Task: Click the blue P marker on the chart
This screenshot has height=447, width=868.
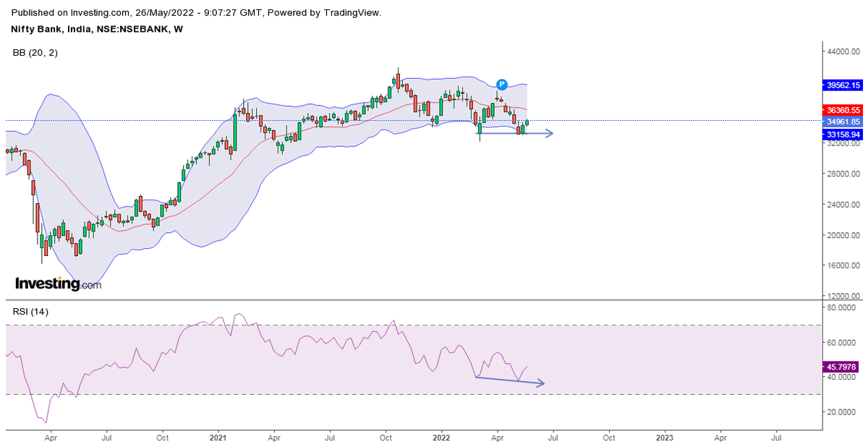Action: point(501,84)
